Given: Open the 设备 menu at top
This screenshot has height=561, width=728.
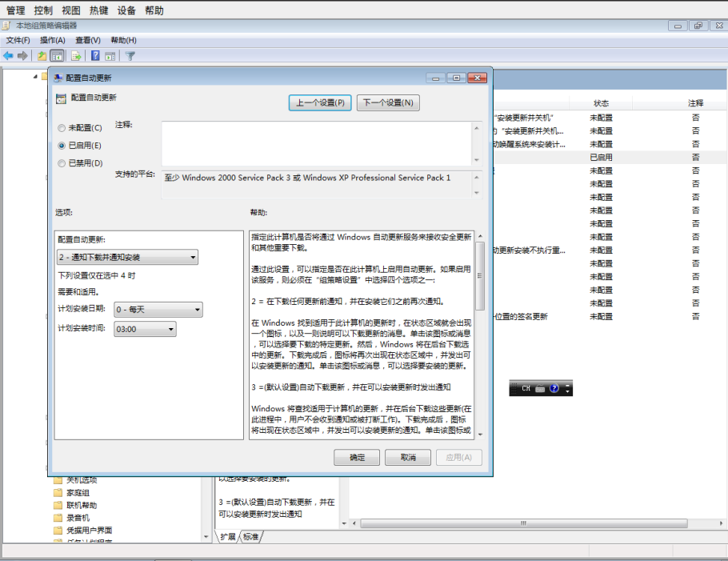Looking at the screenshot, I should coord(126,10).
